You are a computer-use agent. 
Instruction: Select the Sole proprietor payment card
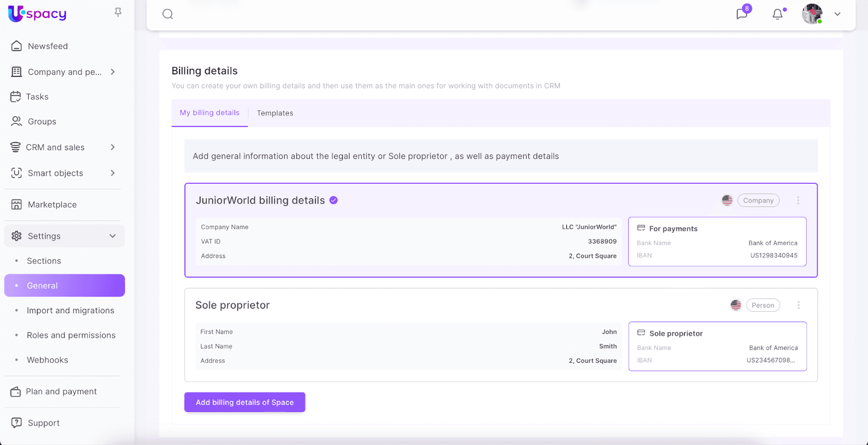click(717, 346)
